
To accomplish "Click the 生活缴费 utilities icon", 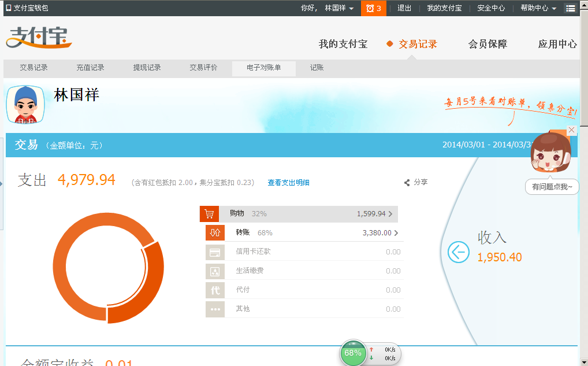I will tap(215, 271).
